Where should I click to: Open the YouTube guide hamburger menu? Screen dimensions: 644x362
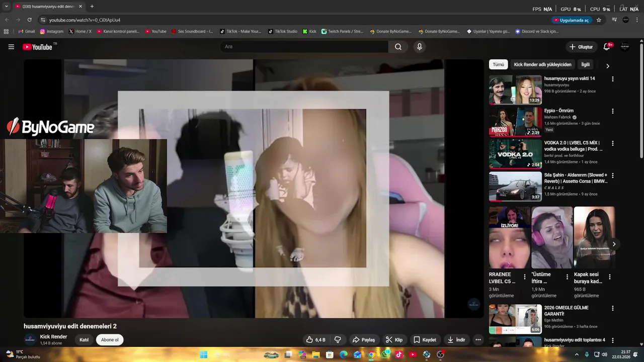click(11, 47)
